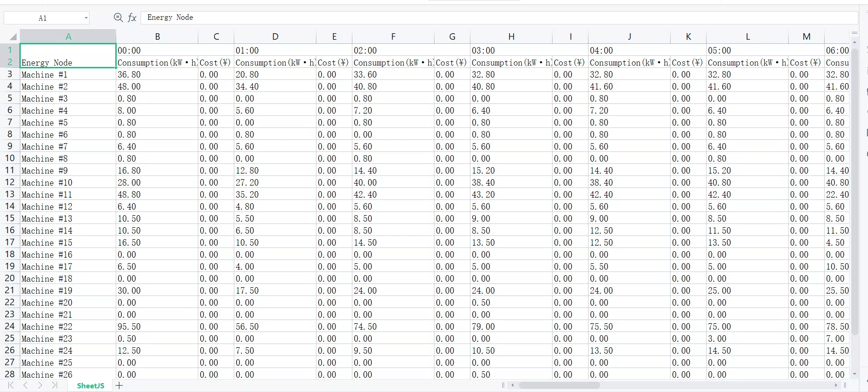The width and height of the screenshot is (868, 392).
Task: Click the Name Box showing A1
Action: pos(43,18)
